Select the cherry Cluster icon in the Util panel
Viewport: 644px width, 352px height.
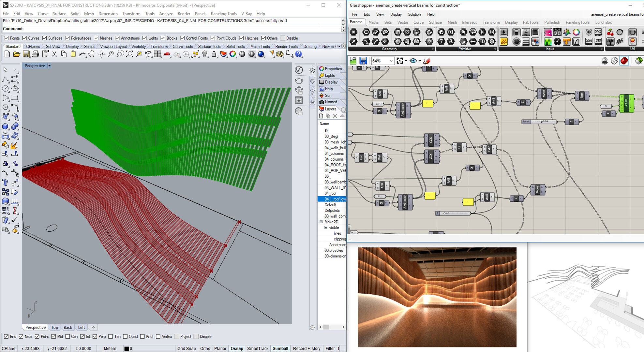[610, 32]
